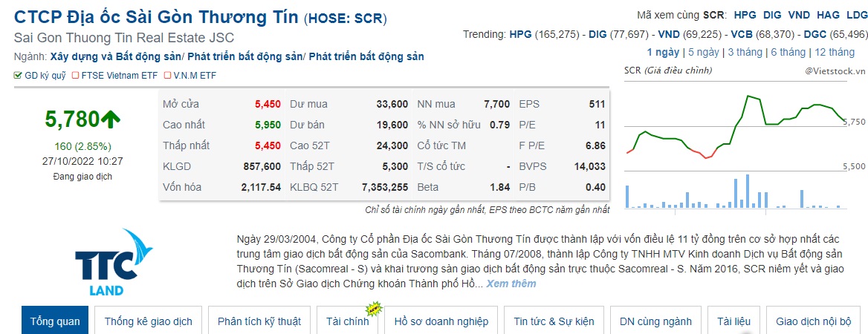
Task: Select the Tin tức & Sự kiện tab
Action: pos(554,321)
